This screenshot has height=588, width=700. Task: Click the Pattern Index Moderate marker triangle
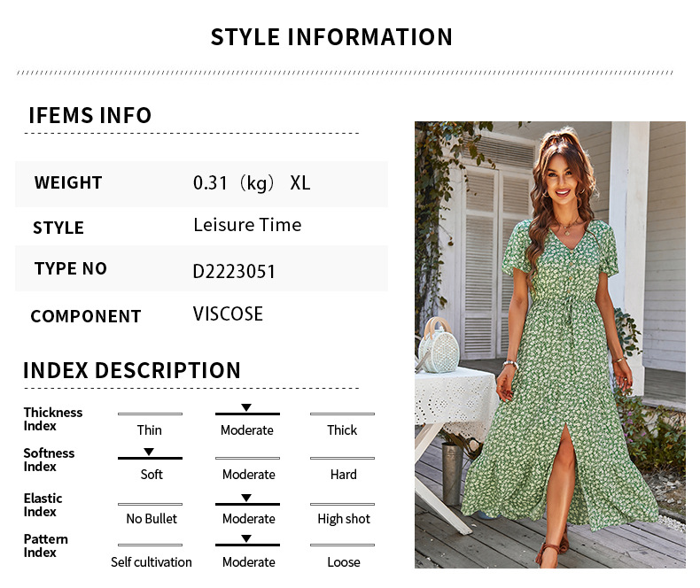246,539
